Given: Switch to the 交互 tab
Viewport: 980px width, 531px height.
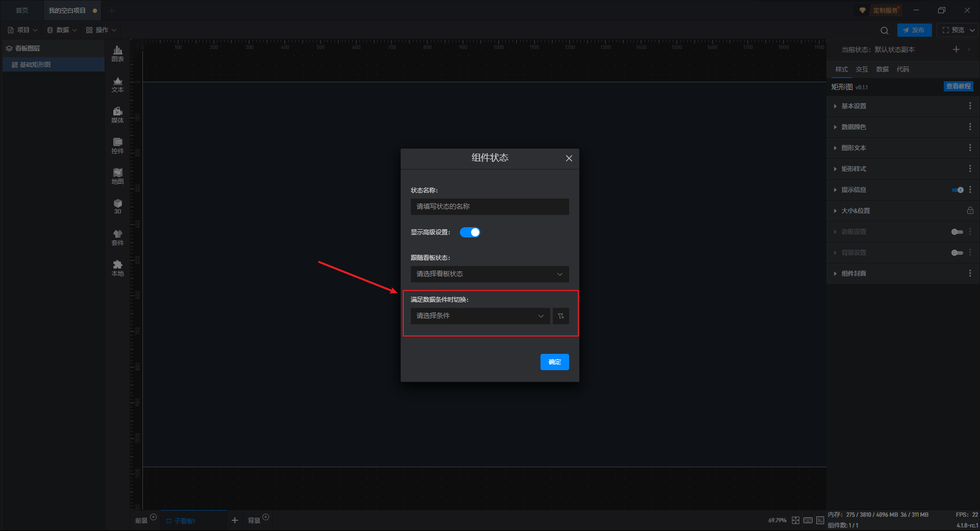Looking at the screenshot, I should point(862,69).
